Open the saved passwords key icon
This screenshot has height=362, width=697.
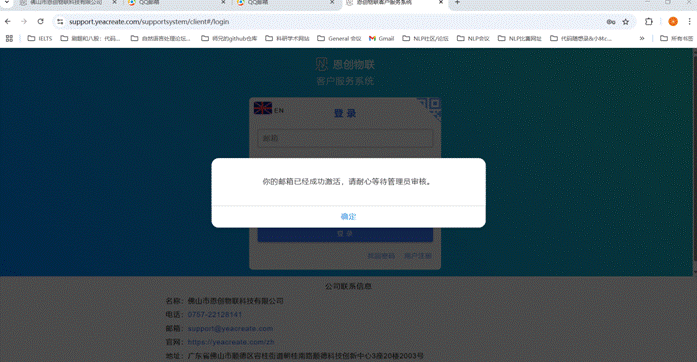click(611, 22)
